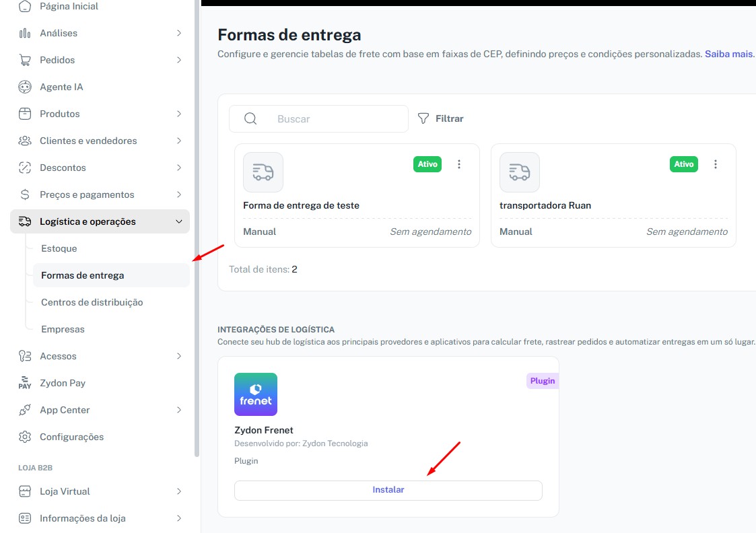This screenshot has width=756, height=533.
Task: Expand the Preços e pagamentos chevron
Action: pyautogui.click(x=179, y=194)
